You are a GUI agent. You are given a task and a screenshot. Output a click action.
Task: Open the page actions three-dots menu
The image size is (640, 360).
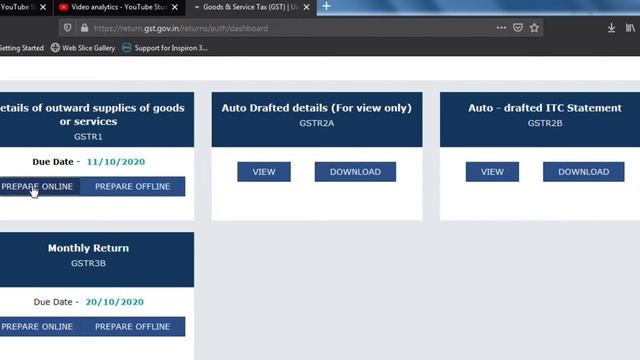[x=501, y=28]
